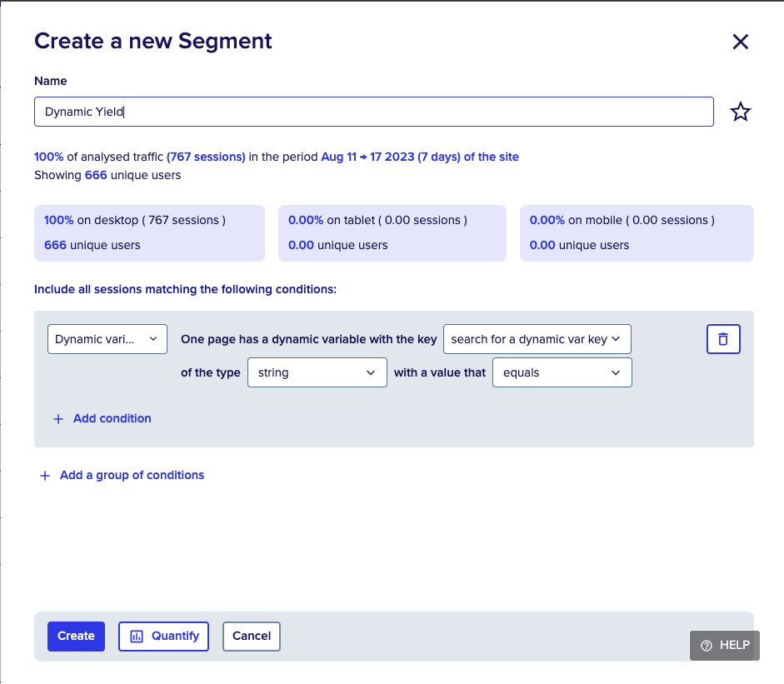Click the 'Showing 666 unique users' text
The height and width of the screenshot is (684, 784).
[107, 175]
